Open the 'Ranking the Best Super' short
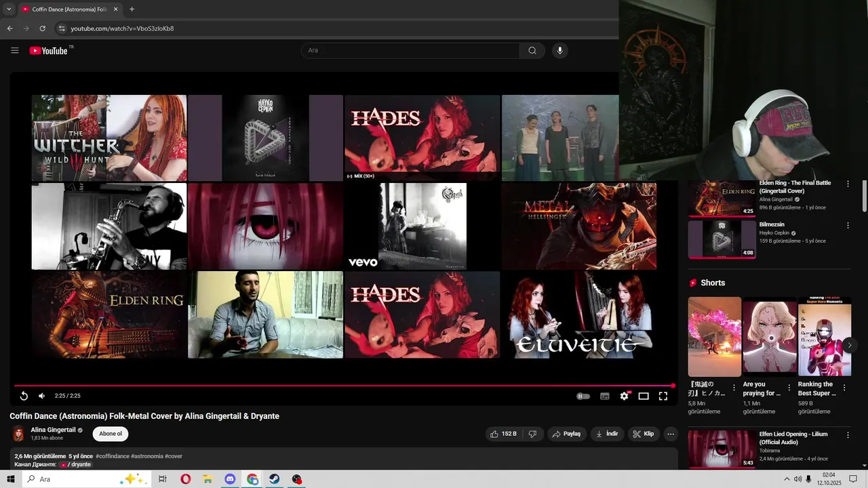The height and width of the screenshot is (488, 868). tap(825, 337)
